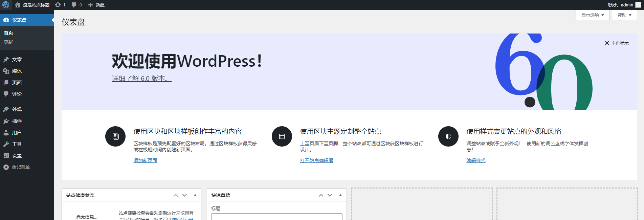Screen dimensions: 644x220
Task: Click 您好，admin account text
Action: (620, 5)
